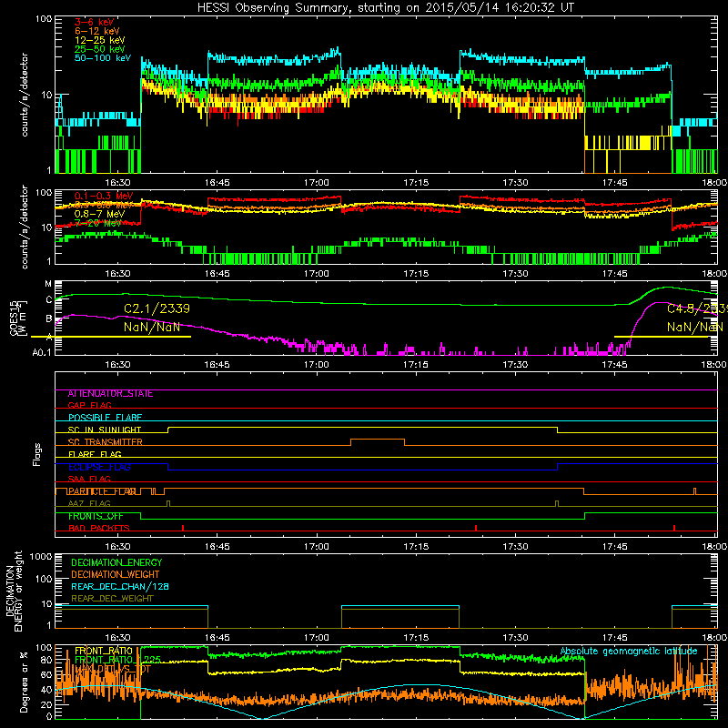Image resolution: width=728 pixels, height=728 pixels.
Task: Click the HESSI Observing Summary plot title
Action: 385,7
